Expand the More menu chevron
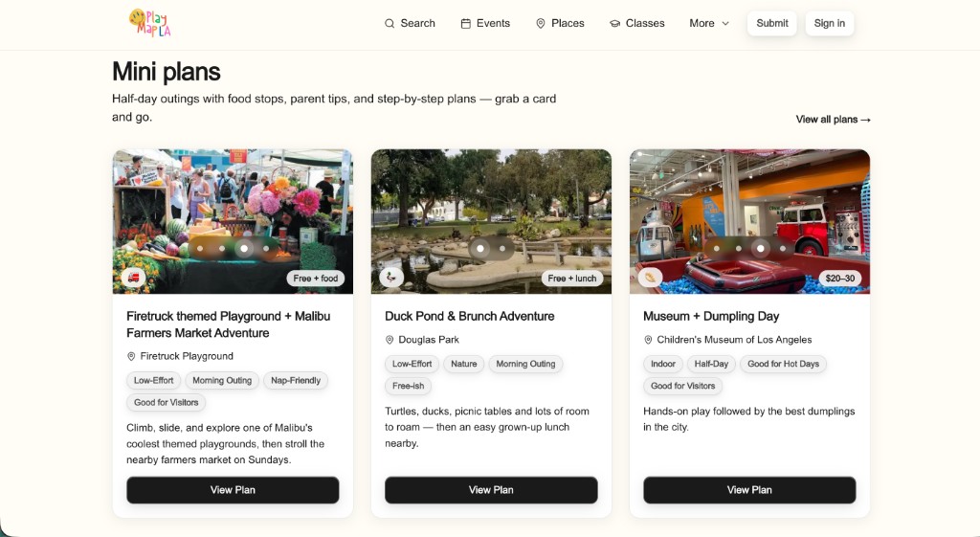980x537 pixels. click(725, 24)
